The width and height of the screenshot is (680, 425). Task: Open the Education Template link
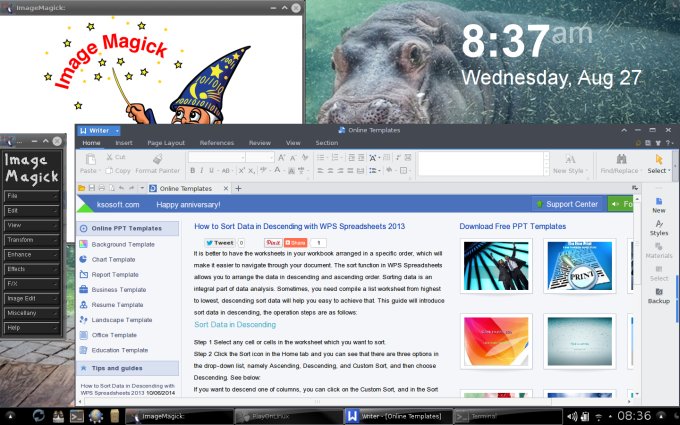click(x=120, y=350)
